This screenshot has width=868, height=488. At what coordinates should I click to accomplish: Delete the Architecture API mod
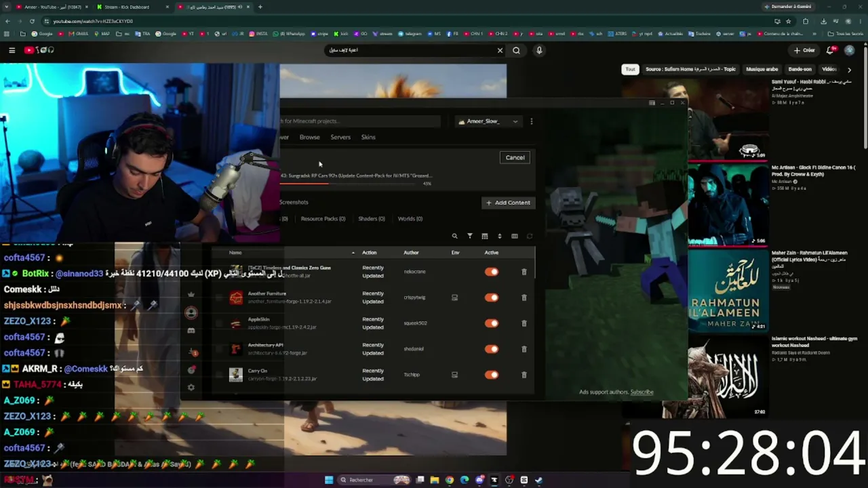tap(524, 349)
